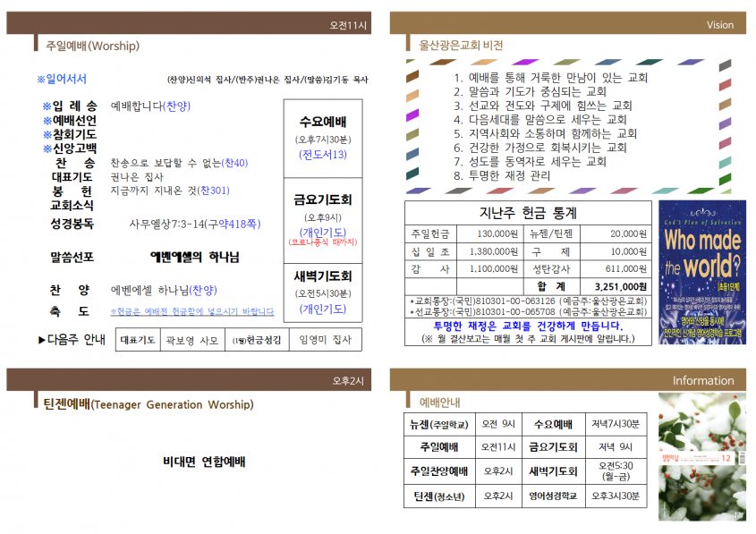Select the 새벽기도회 schedule box
This screenshot has width=756, height=534.
coord(323,292)
